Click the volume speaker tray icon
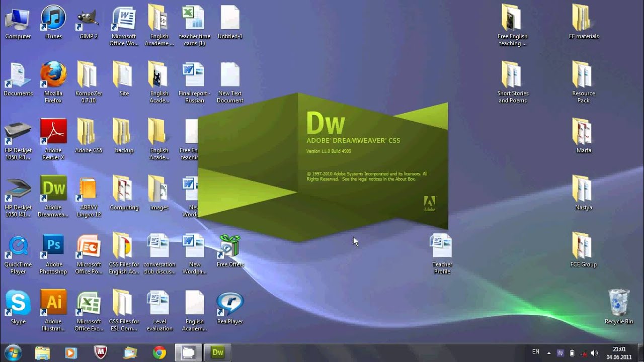This screenshot has height=362, width=644. click(x=595, y=353)
